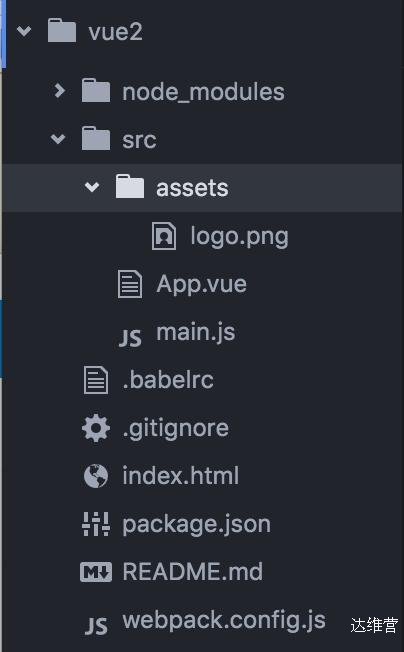
Task: Click the vue2 folder icon
Action: 62,30
